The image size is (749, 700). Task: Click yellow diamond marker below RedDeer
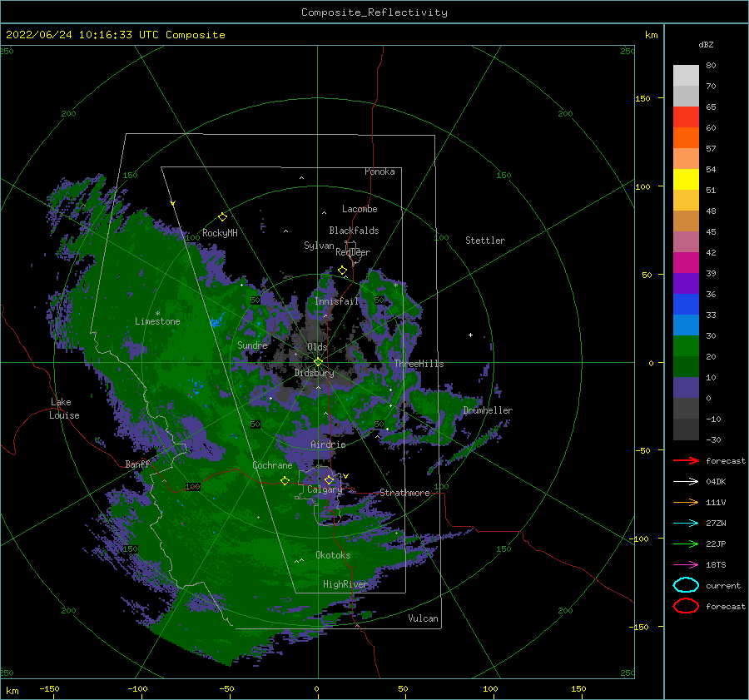342,271
